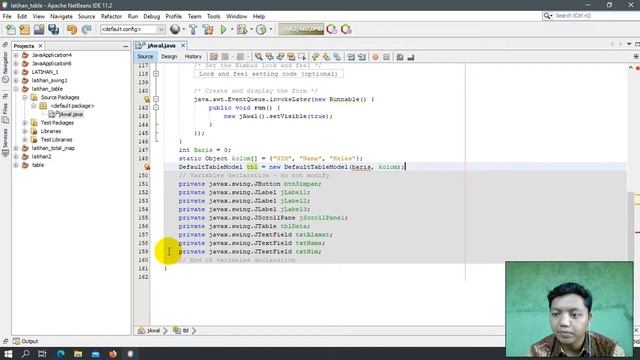Switch to the History view tab
The height and width of the screenshot is (360, 640).
click(x=193, y=57)
